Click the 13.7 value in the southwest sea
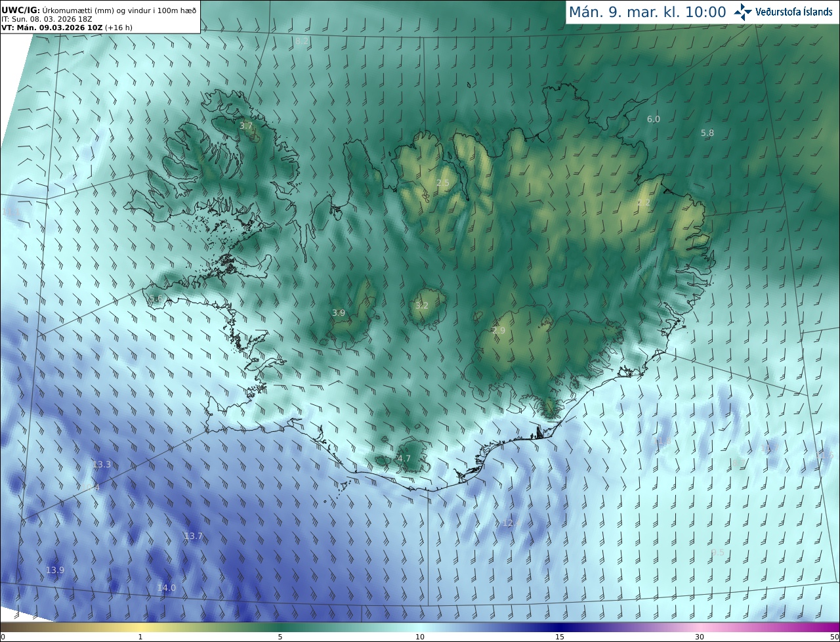 point(194,536)
